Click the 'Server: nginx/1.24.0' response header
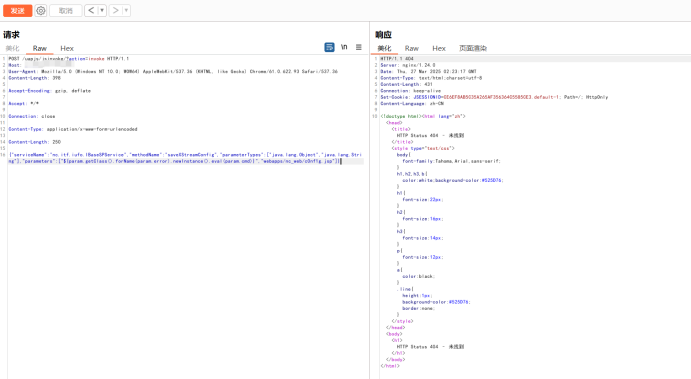691x379 pixels. tap(408, 65)
